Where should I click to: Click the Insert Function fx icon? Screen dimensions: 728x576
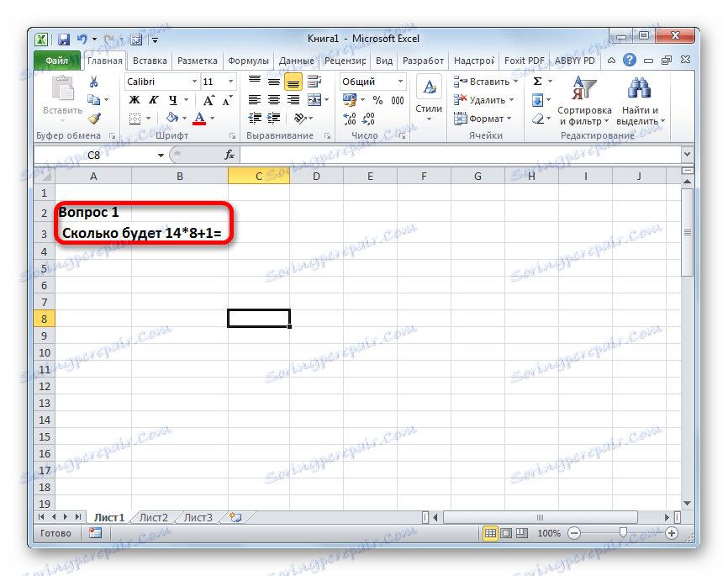tap(229, 155)
